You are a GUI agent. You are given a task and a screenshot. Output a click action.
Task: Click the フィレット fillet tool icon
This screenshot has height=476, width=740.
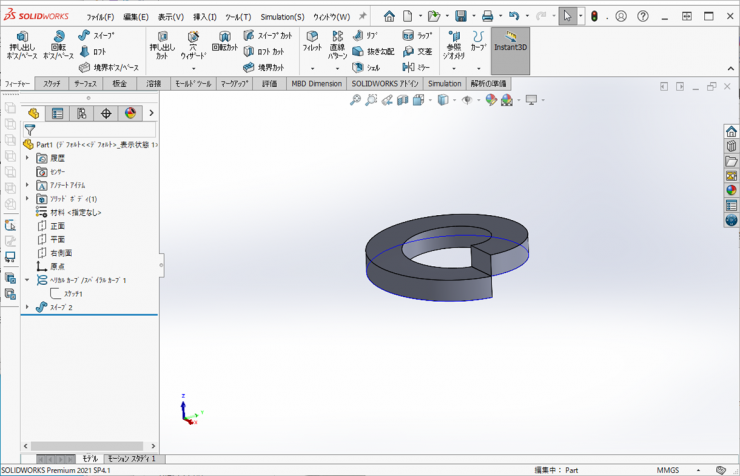(x=312, y=37)
